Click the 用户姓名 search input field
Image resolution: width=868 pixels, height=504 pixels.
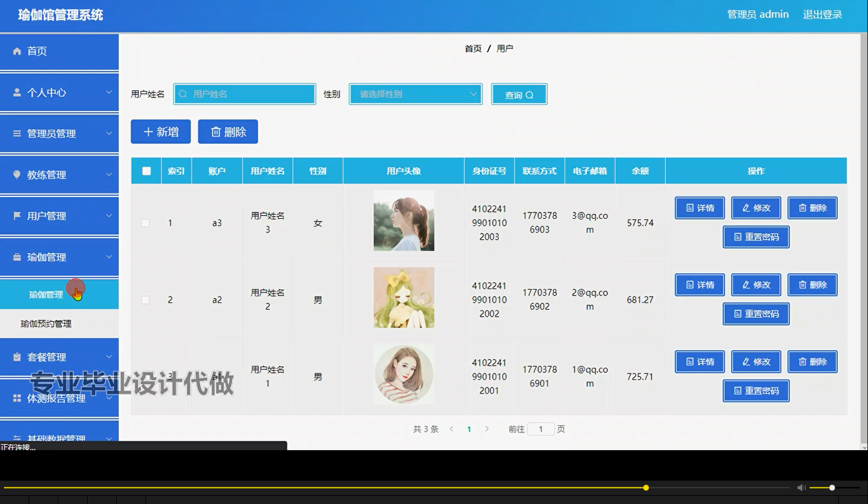(x=245, y=93)
